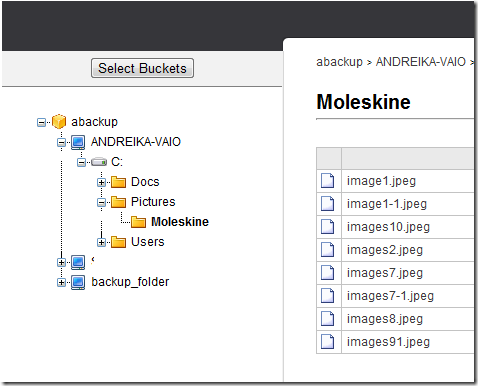The width and height of the screenshot is (478, 386).
Task: Click the backup_folder computer icon
Action: 78,282
